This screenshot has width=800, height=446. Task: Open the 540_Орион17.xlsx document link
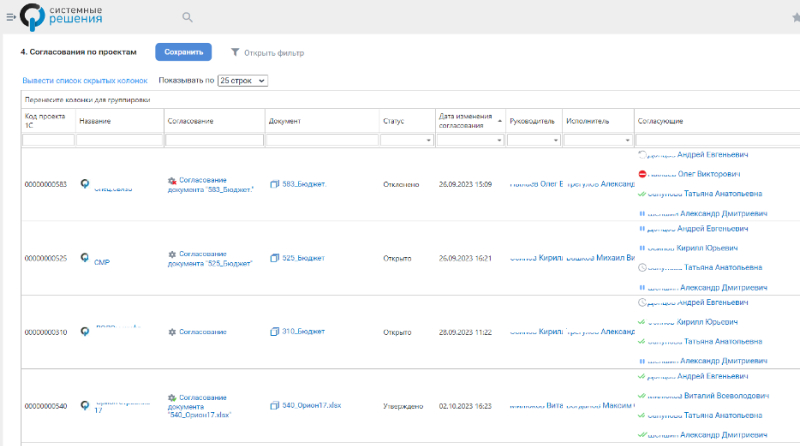click(x=311, y=406)
